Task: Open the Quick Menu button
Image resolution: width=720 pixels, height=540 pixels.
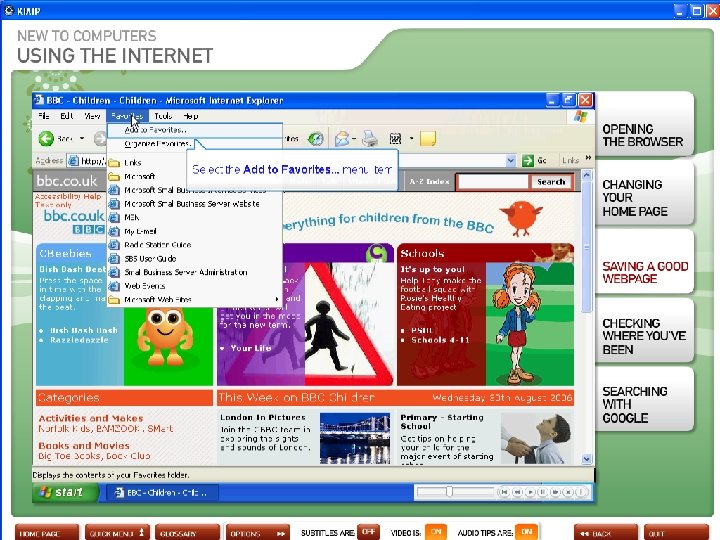Action: click(x=117, y=533)
